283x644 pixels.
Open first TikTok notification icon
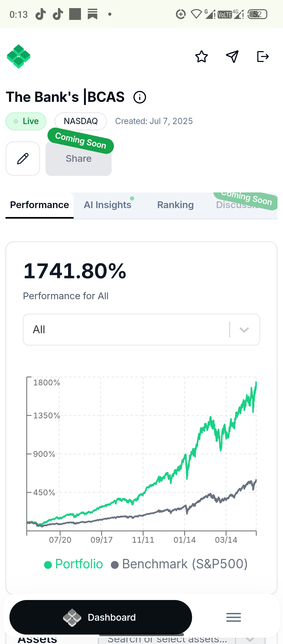pyautogui.click(x=41, y=14)
